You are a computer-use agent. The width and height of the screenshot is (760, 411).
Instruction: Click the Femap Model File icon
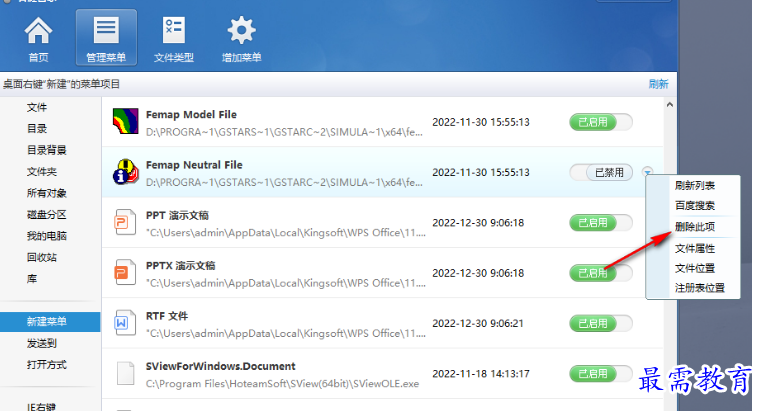(x=125, y=121)
